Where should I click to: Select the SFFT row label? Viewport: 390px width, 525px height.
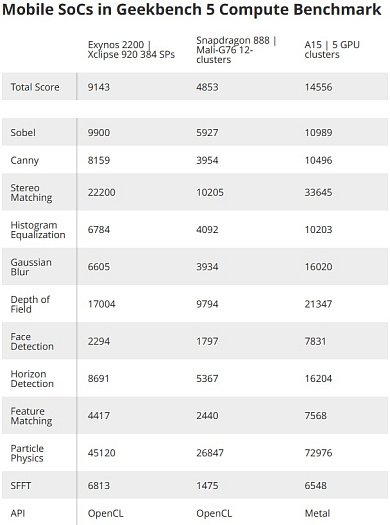pyautogui.click(x=20, y=485)
